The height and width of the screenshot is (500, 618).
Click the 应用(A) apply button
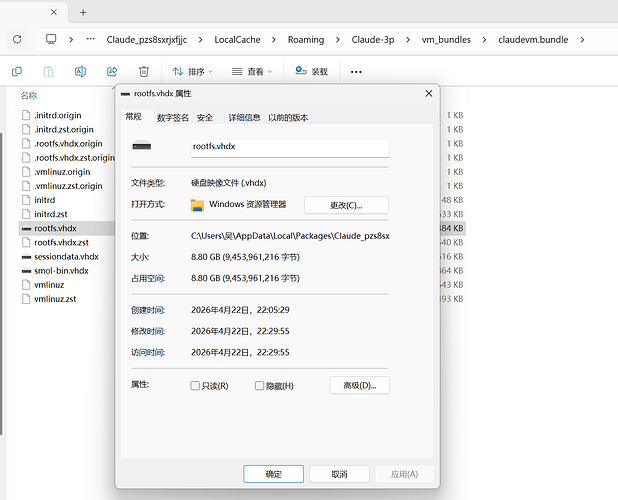pyautogui.click(x=404, y=474)
